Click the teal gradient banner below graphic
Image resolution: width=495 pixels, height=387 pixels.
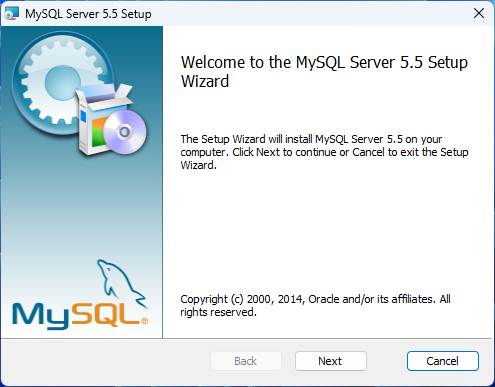click(x=82, y=207)
